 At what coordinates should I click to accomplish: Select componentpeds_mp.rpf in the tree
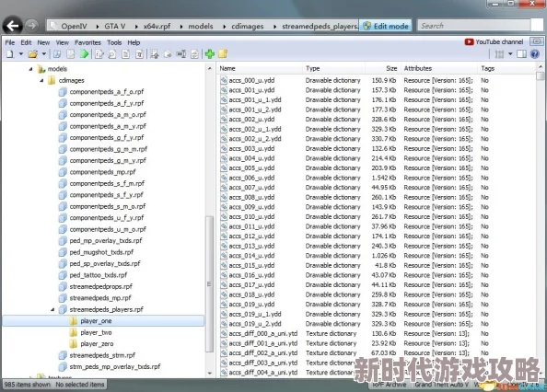[x=102, y=172]
